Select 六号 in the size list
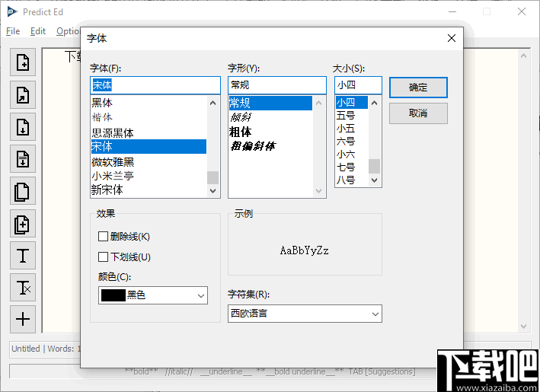Viewport: 540px width, 392px height. 352,142
